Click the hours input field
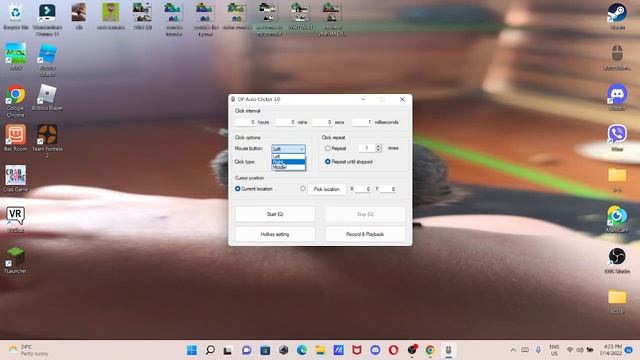640x360 pixels. coord(246,122)
